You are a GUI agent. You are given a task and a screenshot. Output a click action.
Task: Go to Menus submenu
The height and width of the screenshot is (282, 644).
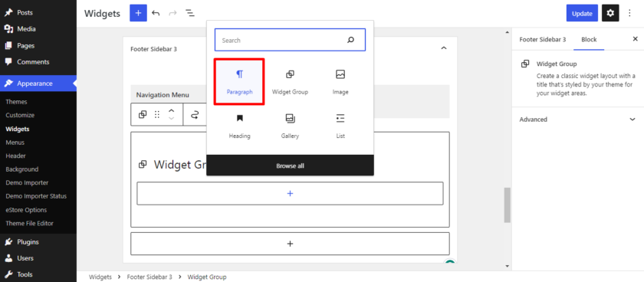click(x=15, y=143)
